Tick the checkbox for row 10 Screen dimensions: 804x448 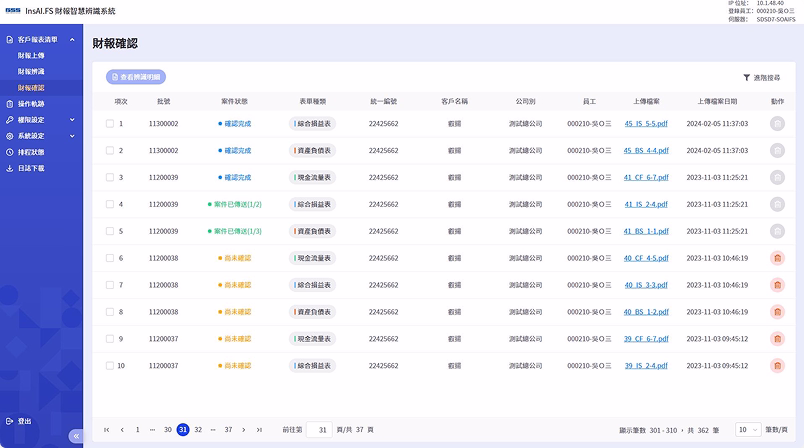point(110,366)
